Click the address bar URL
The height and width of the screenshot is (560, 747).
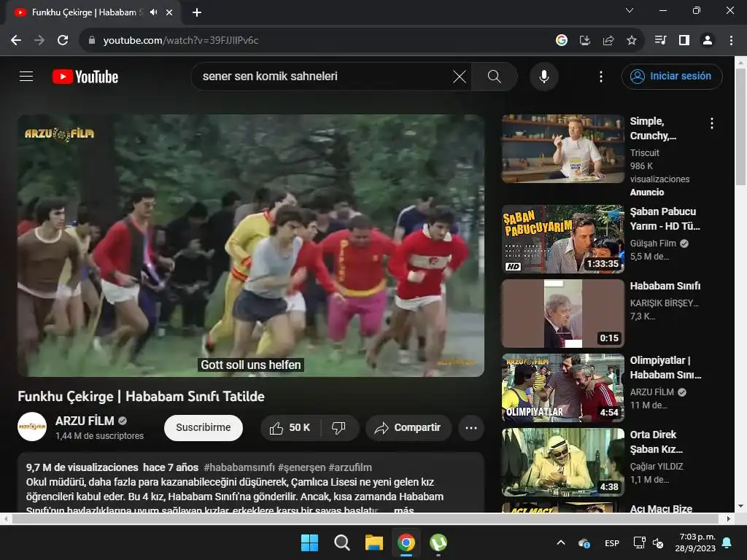coord(181,40)
